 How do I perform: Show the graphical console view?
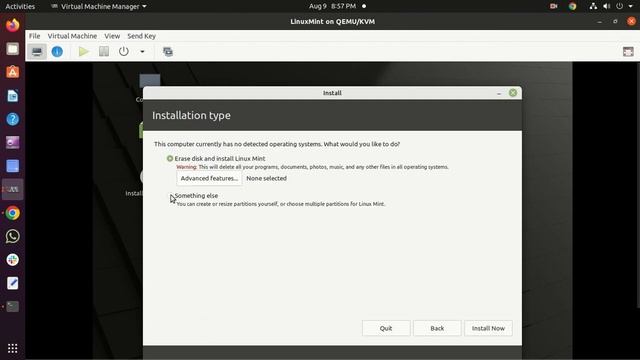tap(37, 51)
